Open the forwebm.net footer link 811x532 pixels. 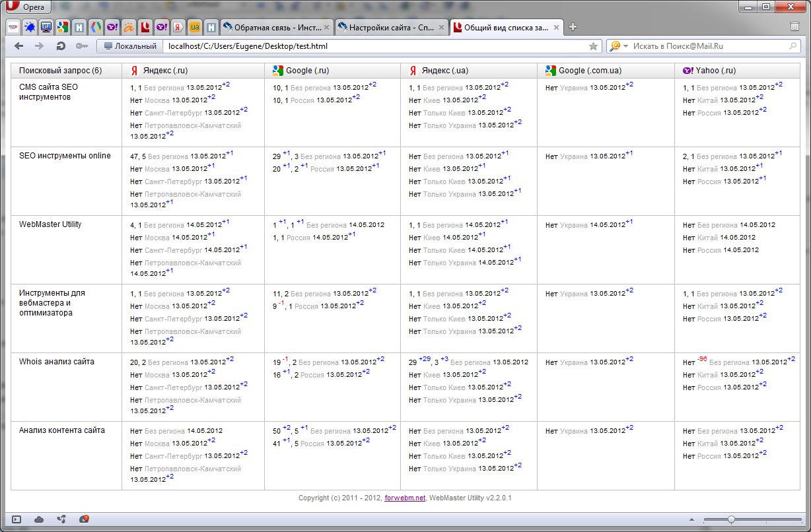(x=405, y=498)
